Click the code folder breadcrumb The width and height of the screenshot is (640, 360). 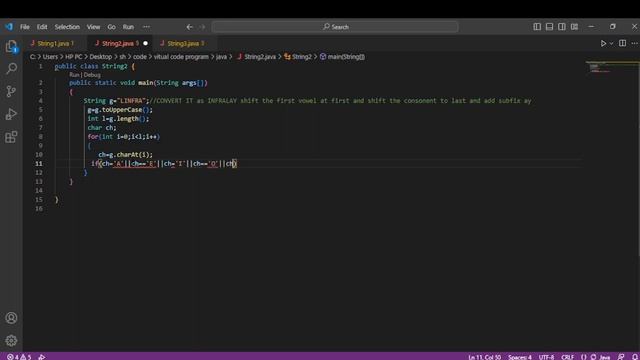click(140, 57)
